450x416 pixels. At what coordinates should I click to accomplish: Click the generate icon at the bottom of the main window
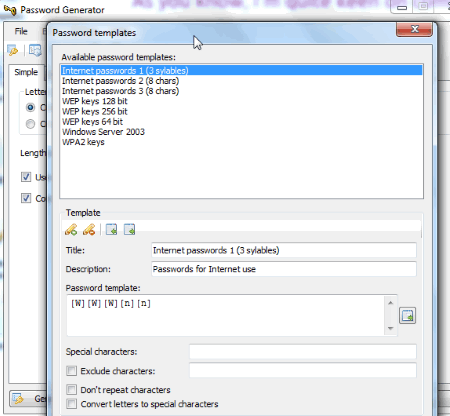point(18,398)
